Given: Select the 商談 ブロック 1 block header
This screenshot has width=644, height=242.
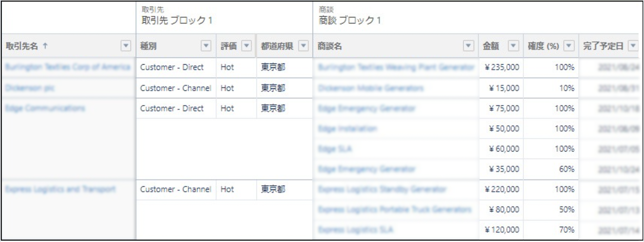Looking at the screenshot, I should (x=350, y=20).
